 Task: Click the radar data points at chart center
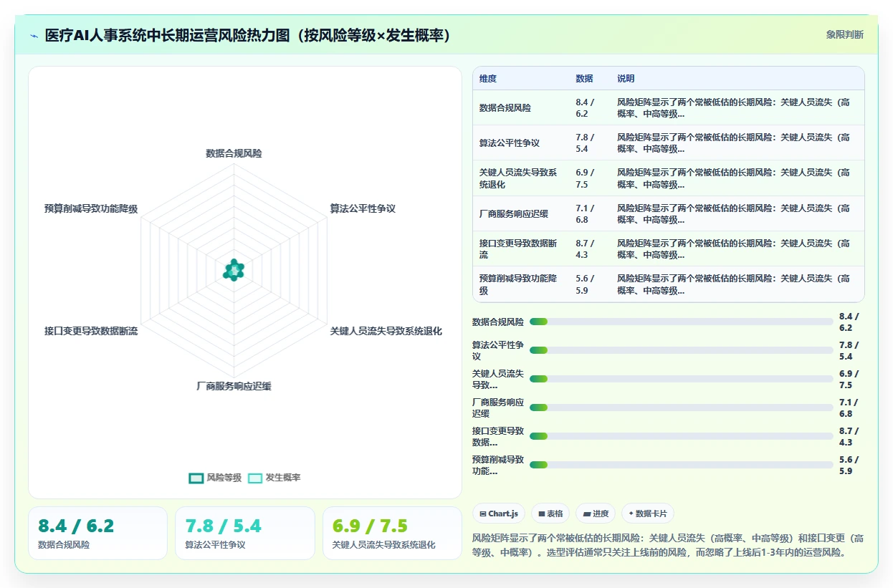pyautogui.click(x=234, y=270)
